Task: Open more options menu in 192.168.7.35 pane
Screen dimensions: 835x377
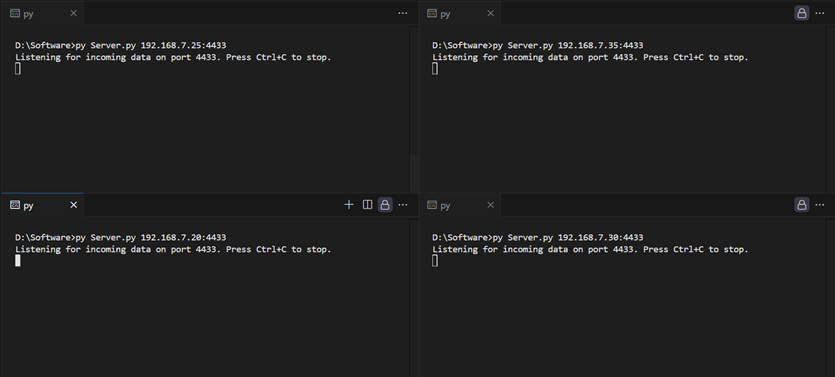Action: (820, 13)
